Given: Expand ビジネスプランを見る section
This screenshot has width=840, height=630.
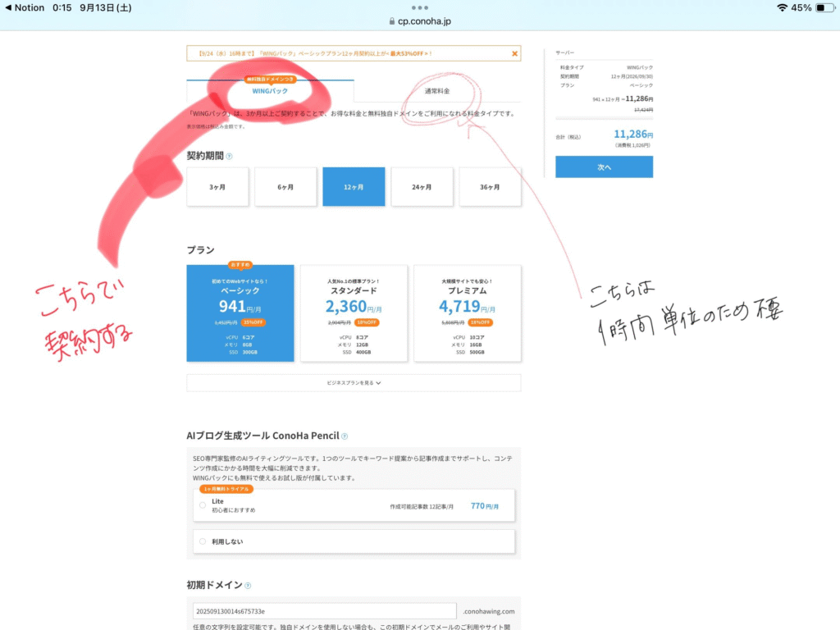Looking at the screenshot, I should point(354,383).
